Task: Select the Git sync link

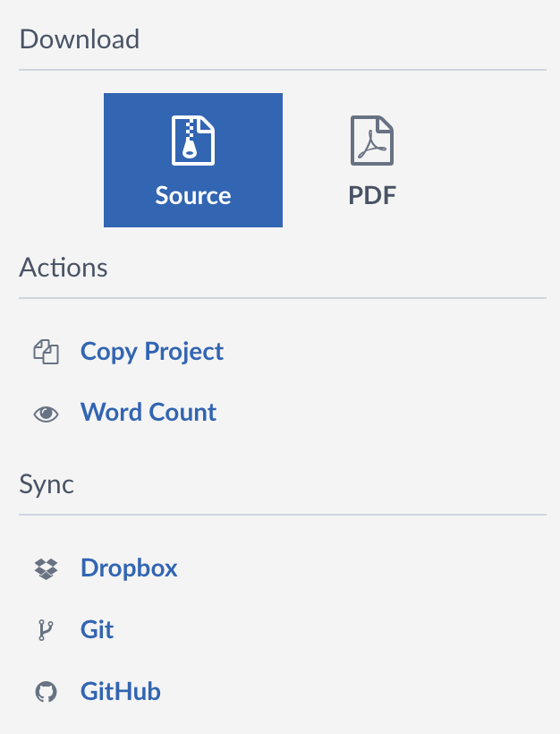Action: point(97,629)
